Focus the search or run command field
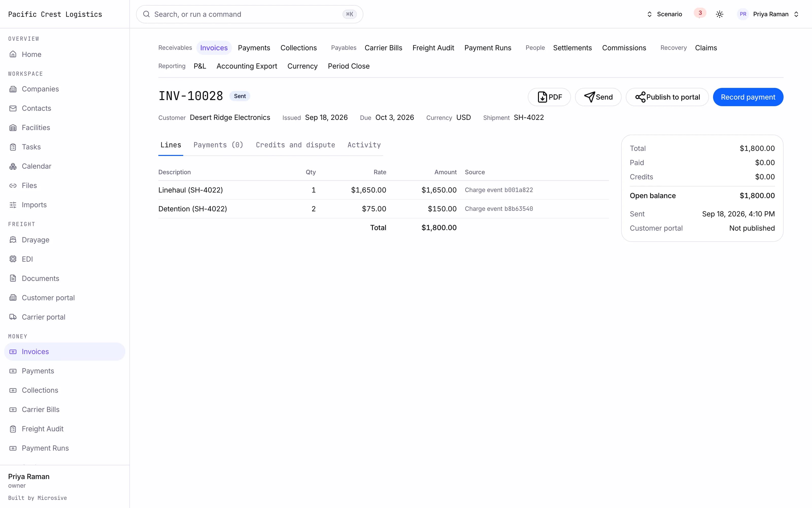Screen dimensions: 812x508 tap(249, 14)
